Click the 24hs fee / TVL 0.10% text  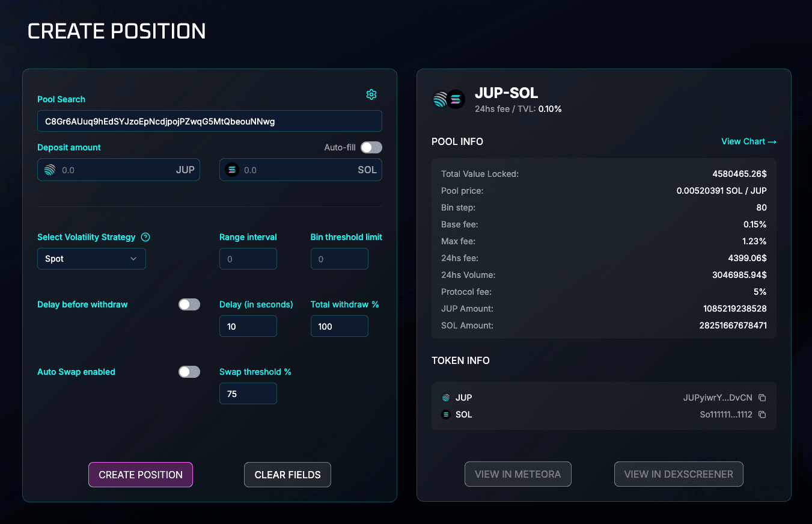518,109
